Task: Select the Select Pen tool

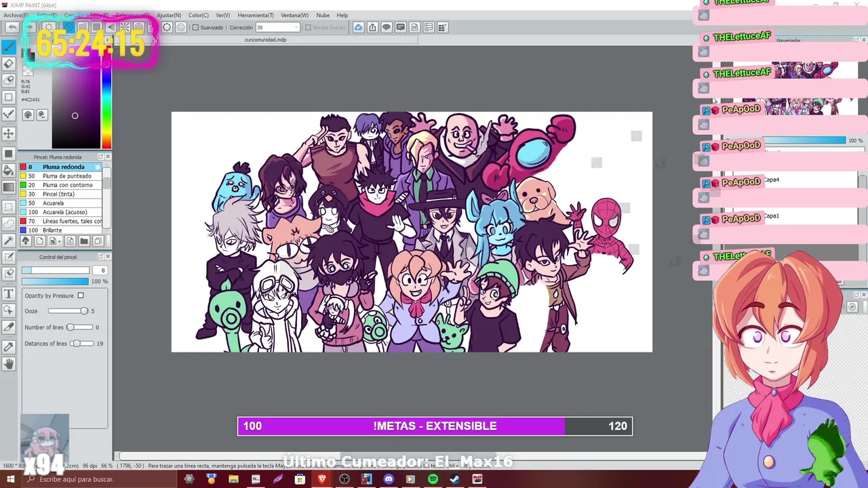Action: (8, 257)
